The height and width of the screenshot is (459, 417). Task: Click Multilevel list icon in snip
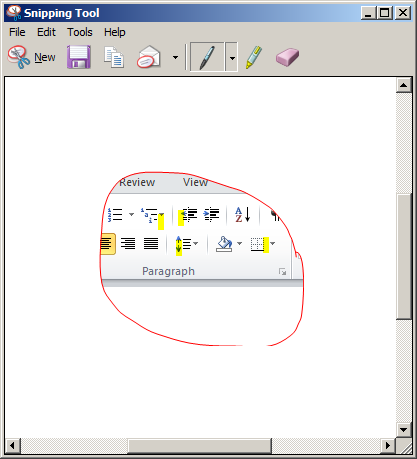click(x=149, y=215)
